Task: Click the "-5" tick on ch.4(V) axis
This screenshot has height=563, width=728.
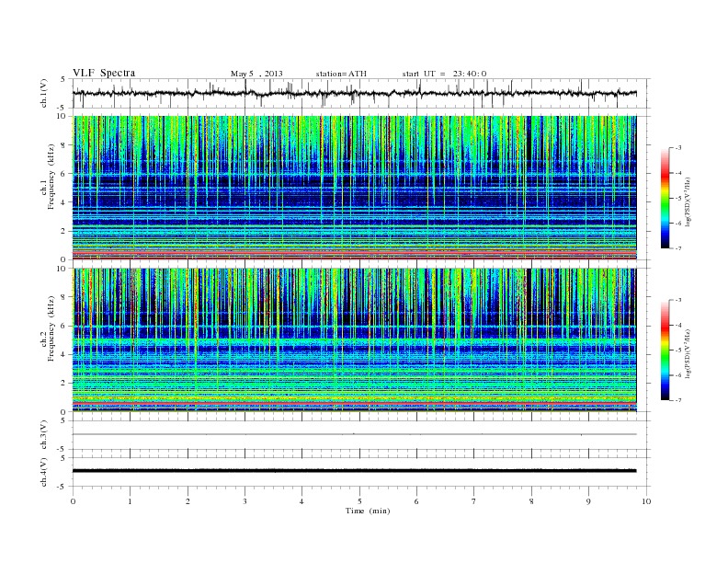Action: [62, 487]
